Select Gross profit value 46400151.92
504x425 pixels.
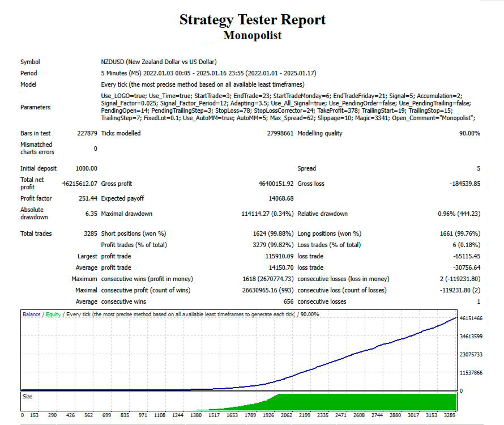coord(276,184)
